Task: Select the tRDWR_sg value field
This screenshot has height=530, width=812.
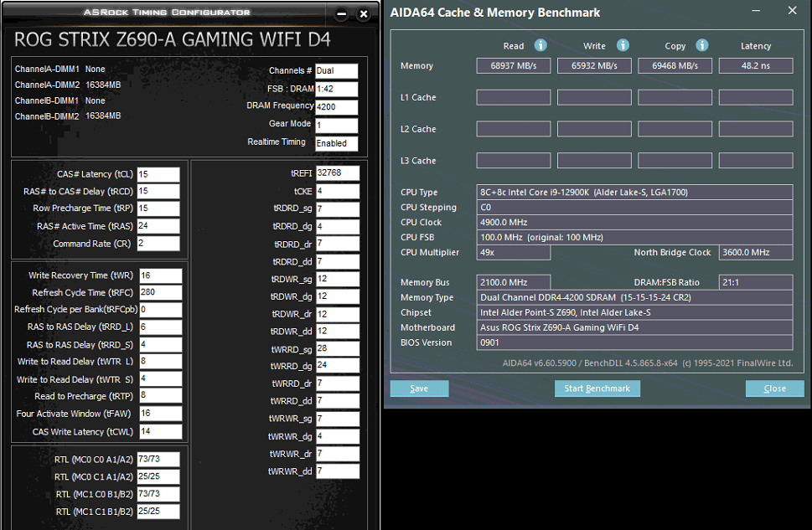Action: [x=338, y=279]
